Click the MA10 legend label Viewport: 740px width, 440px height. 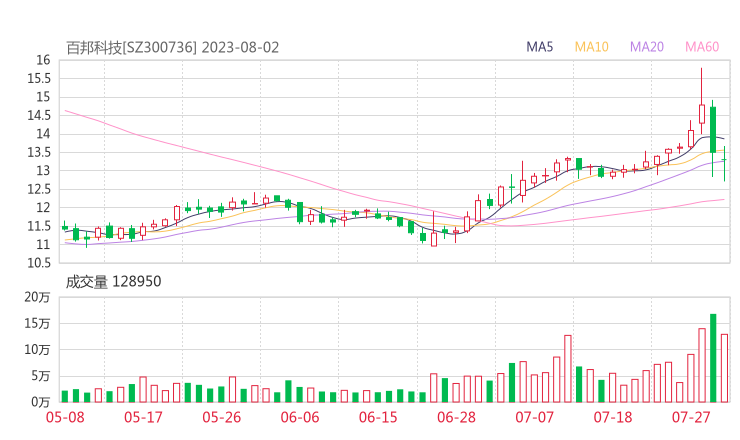pos(591,47)
